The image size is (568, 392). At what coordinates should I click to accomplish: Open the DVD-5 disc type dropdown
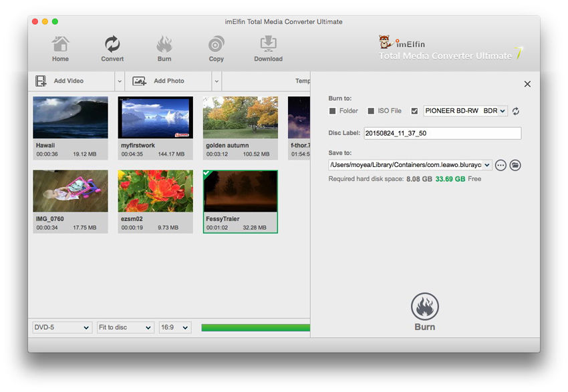62,328
